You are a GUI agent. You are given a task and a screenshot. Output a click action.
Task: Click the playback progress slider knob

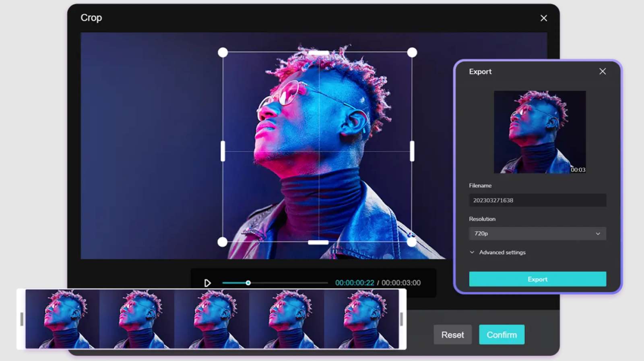(x=248, y=283)
